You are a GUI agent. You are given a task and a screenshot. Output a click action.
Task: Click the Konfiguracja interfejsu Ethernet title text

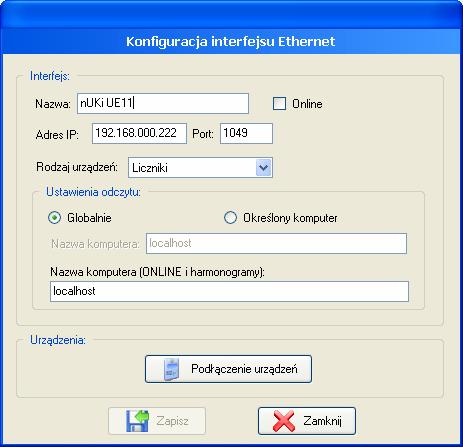pyautogui.click(x=231, y=41)
